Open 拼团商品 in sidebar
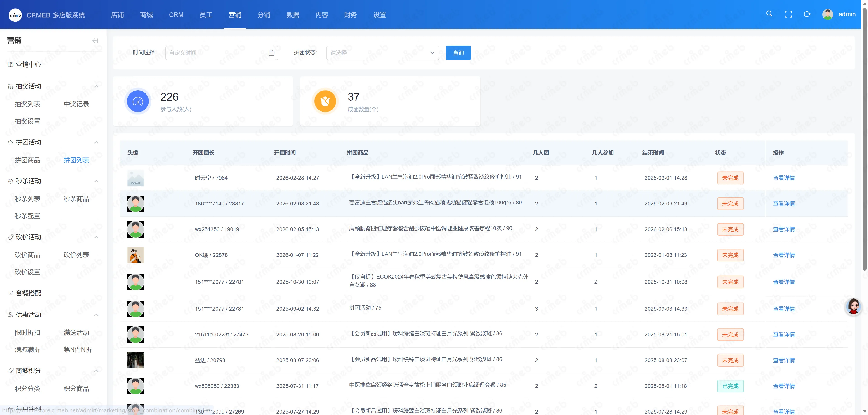Screen dimensions: 868x415 28,160
